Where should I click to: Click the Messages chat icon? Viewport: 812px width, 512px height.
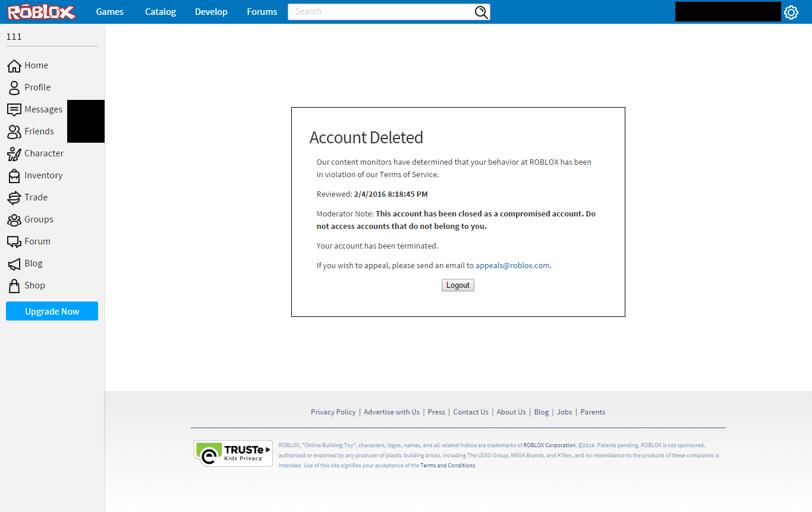pyautogui.click(x=14, y=109)
